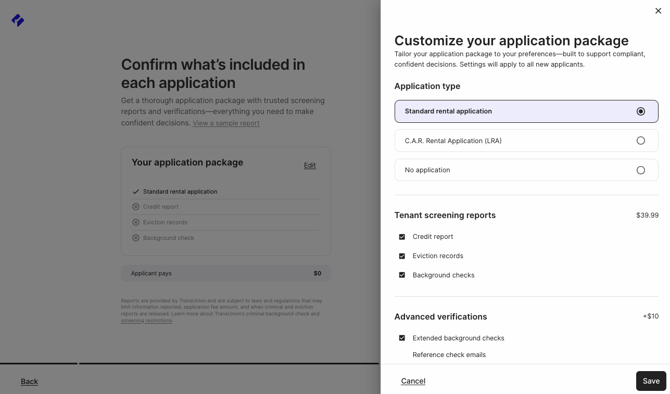Image resolution: width=670 pixels, height=394 pixels.
Task: Click checkmark icon next to Standard rental application
Action: pyautogui.click(x=135, y=191)
